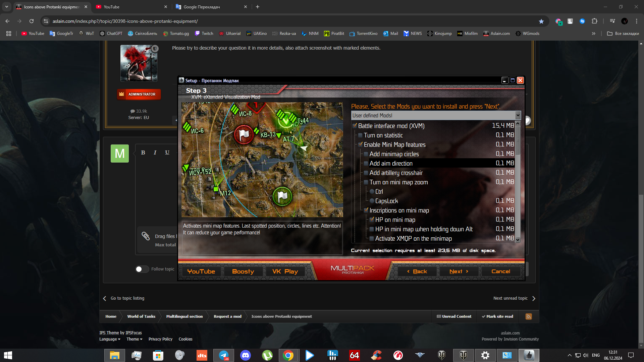Enable the Turn on statistic checkbox
The image size is (644, 362).
point(360,135)
